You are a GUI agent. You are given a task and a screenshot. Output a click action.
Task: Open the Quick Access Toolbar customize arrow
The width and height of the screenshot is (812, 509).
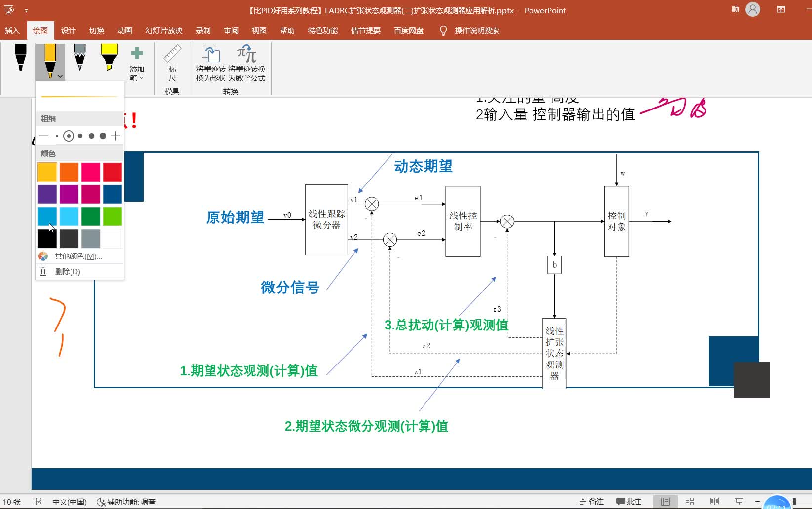click(x=26, y=10)
